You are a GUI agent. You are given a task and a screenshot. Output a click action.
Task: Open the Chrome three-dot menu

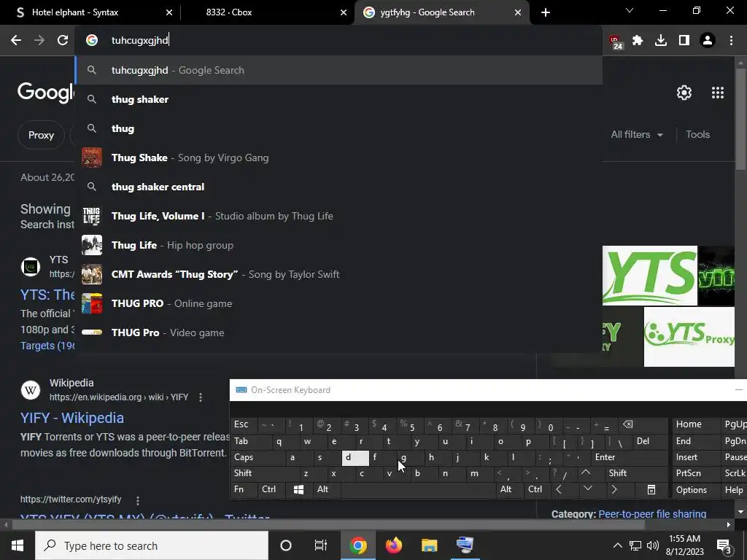(731, 41)
